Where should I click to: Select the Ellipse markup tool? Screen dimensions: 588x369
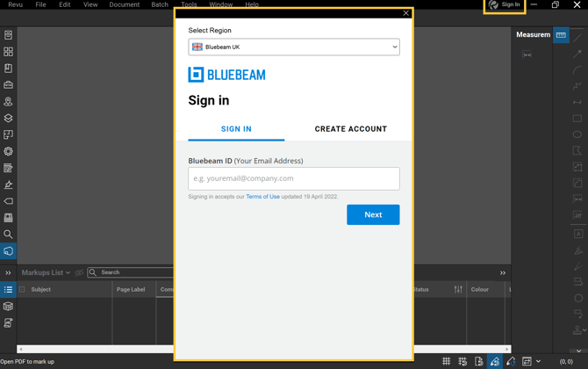pyautogui.click(x=577, y=134)
